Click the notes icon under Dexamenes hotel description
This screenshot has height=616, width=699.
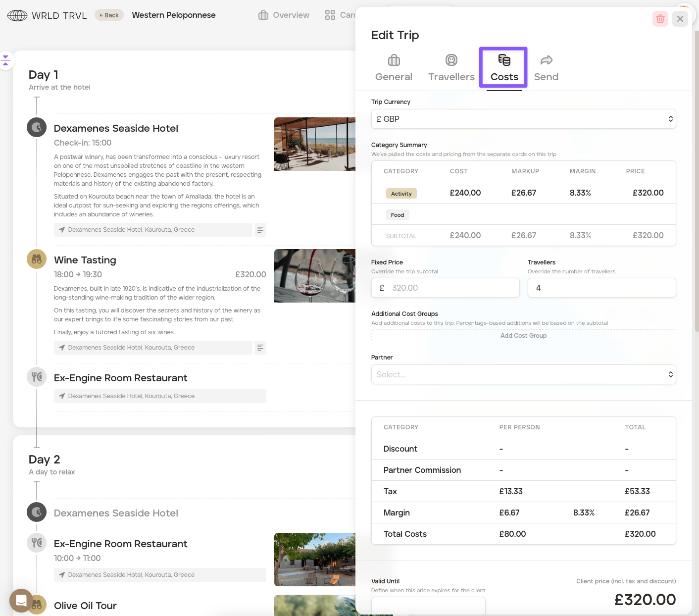(260, 230)
